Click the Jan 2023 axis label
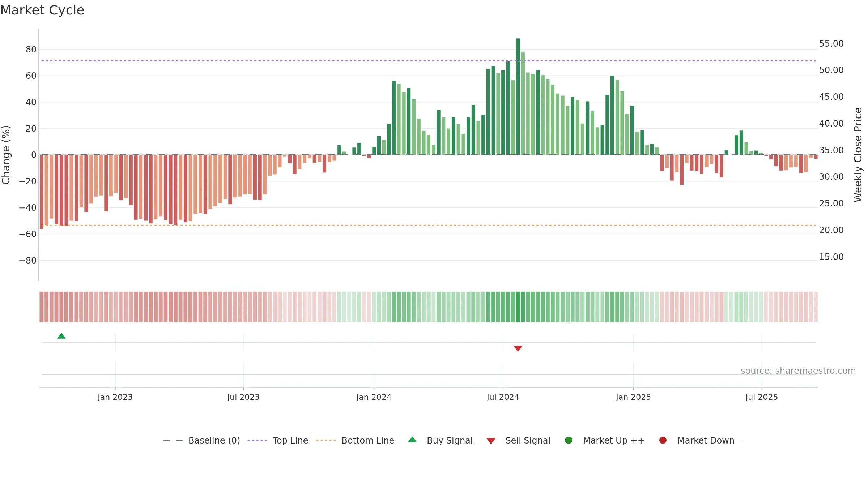 [x=115, y=397]
